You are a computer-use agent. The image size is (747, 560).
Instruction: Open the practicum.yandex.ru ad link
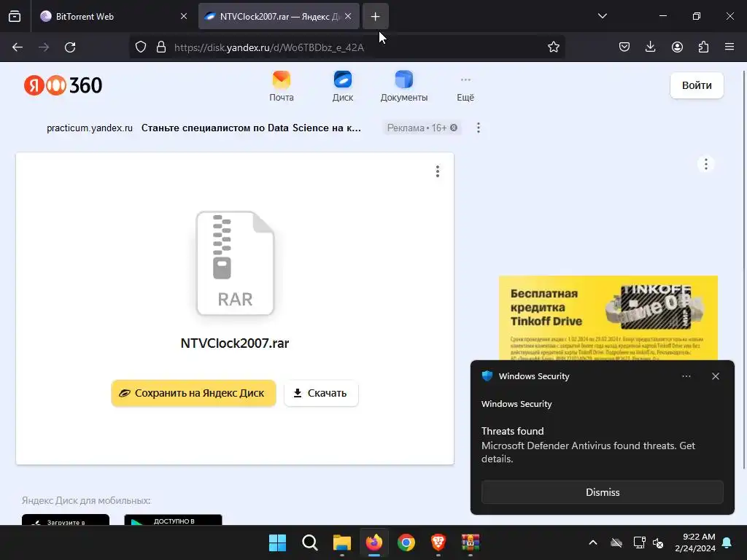[90, 128]
